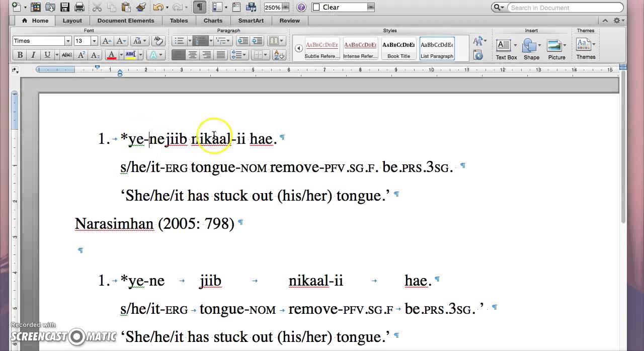Open the Toolbox icon
This screenshot has height=351, width=644.
click(x=237, y=7)
